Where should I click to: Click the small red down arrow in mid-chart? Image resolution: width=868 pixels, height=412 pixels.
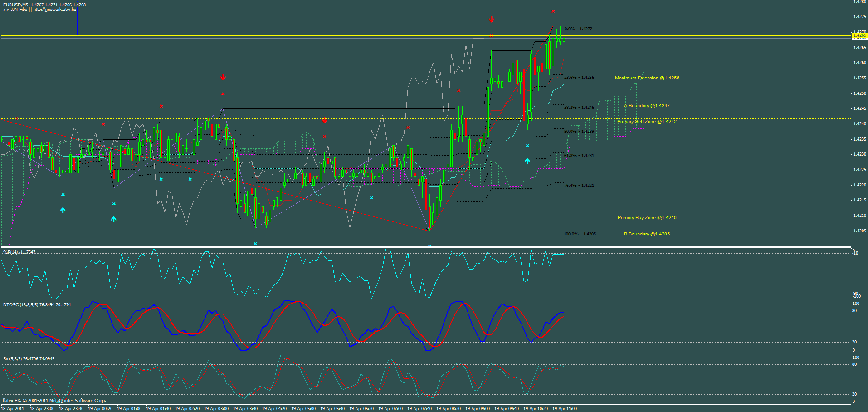[x=324, y=120]
